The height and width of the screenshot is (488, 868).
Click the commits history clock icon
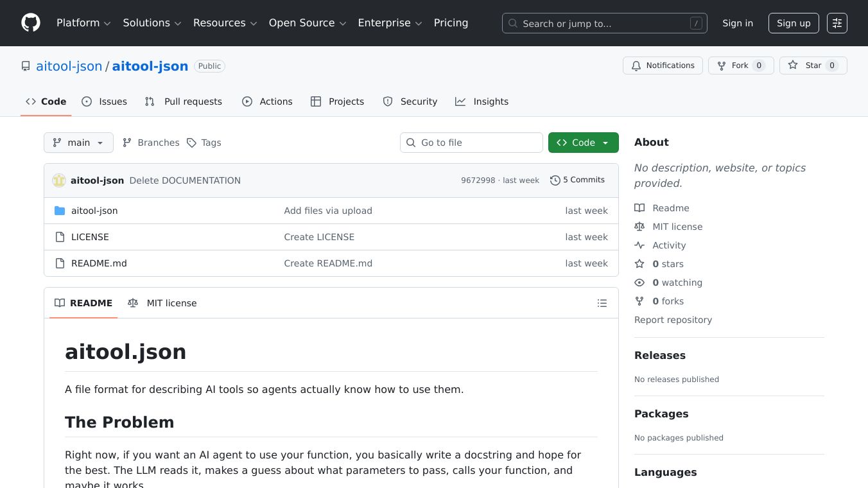(555, 180)
